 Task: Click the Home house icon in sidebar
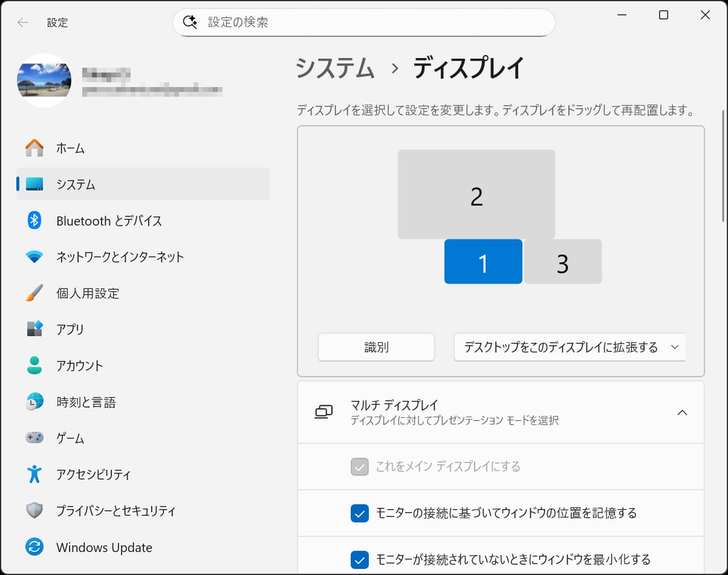pos(34,148)
